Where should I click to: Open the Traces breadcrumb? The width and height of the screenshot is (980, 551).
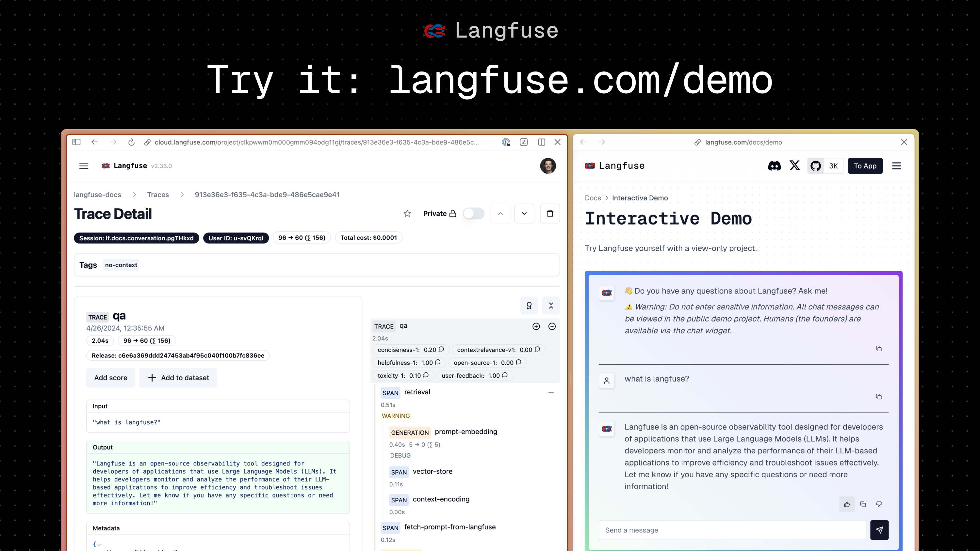coord(158,195)
